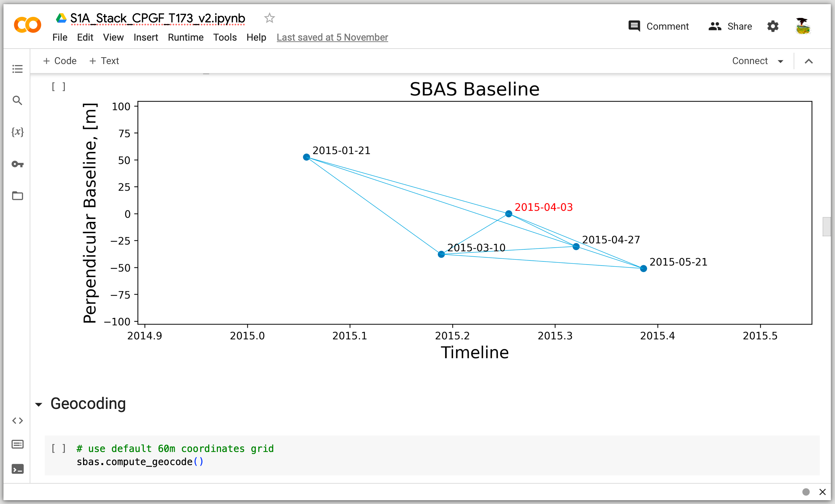Open the Secrets key panel

pos(17,164)
